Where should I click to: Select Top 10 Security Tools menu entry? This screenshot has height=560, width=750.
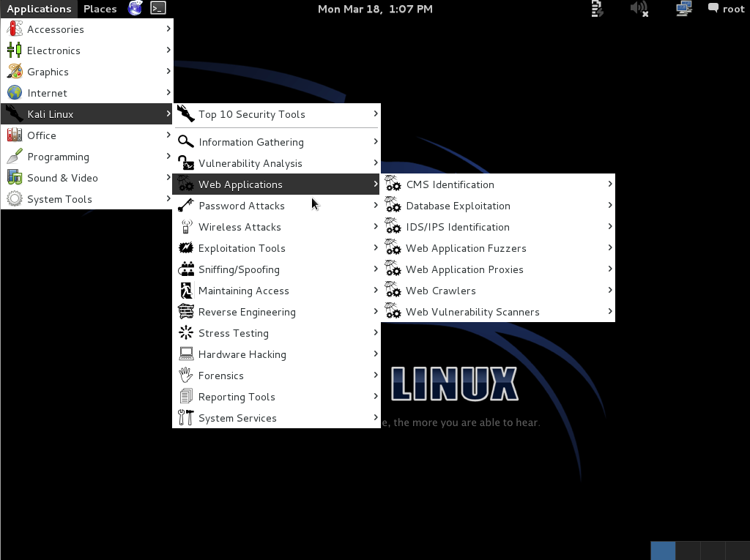click(x=252, y=114)
